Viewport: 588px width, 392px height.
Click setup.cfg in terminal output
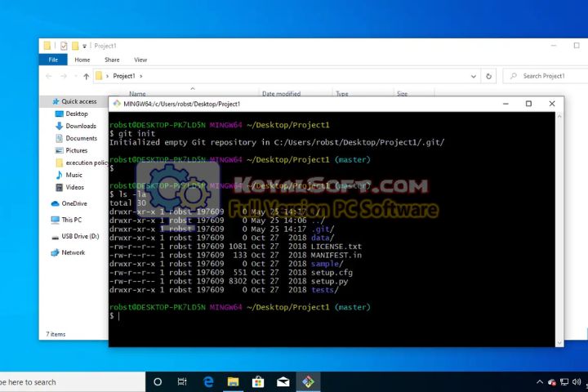[332, 272]
